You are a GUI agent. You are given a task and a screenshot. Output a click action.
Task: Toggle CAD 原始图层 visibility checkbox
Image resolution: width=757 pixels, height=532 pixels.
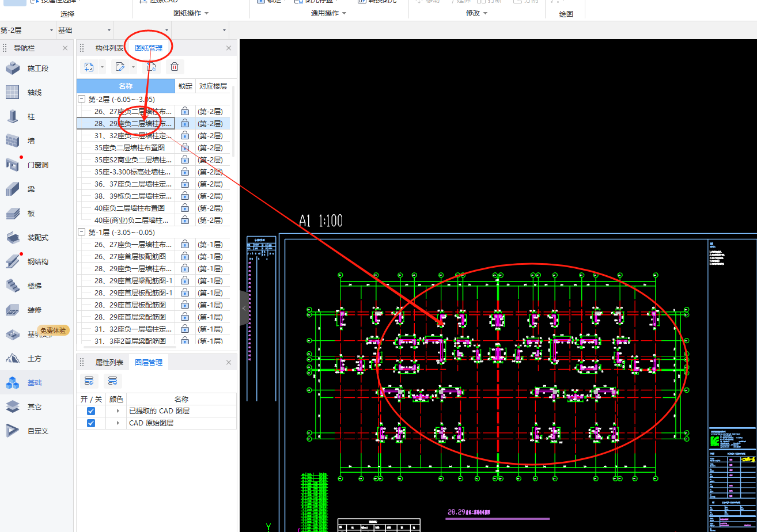coord(91,423)
